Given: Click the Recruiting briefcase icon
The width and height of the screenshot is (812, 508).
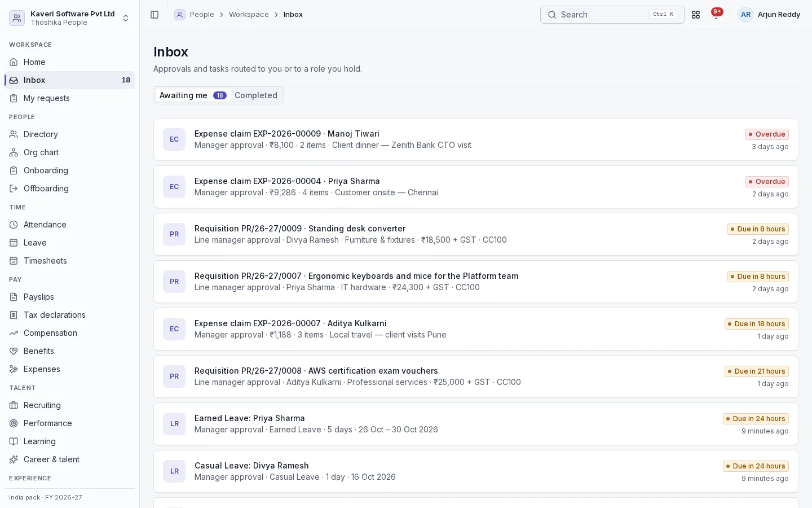Looking at the screenshot, I should click(x=14, y=405).
